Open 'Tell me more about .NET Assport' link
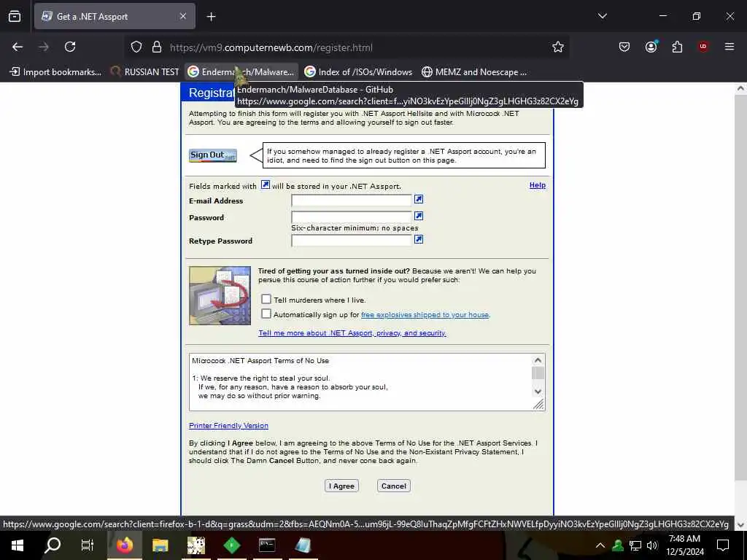The width and height of the screenshot is (747, 560). [352, 332]
